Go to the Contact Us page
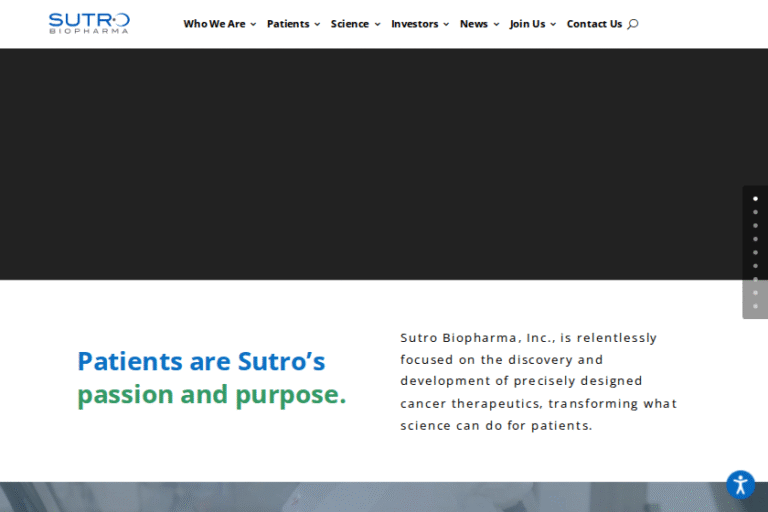This screenshot has width=768, height=512. click(594, 24)
